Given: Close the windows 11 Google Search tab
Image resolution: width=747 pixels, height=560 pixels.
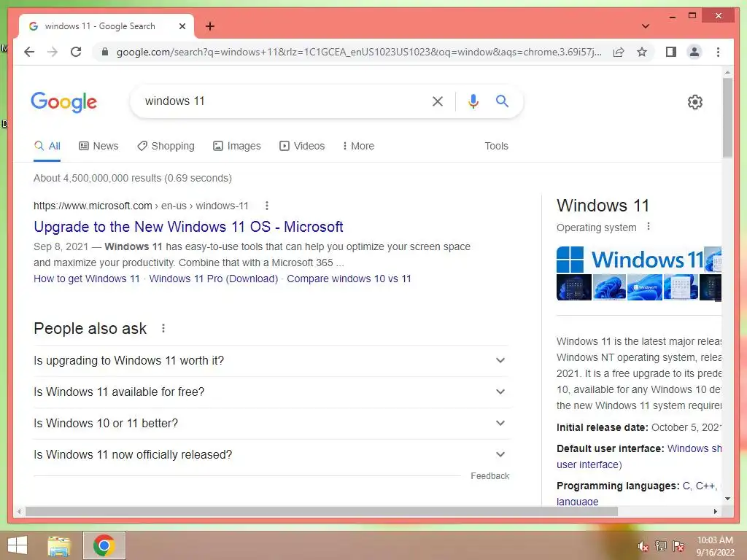Looking at the screenshot, I should click(x=182, y=26).
